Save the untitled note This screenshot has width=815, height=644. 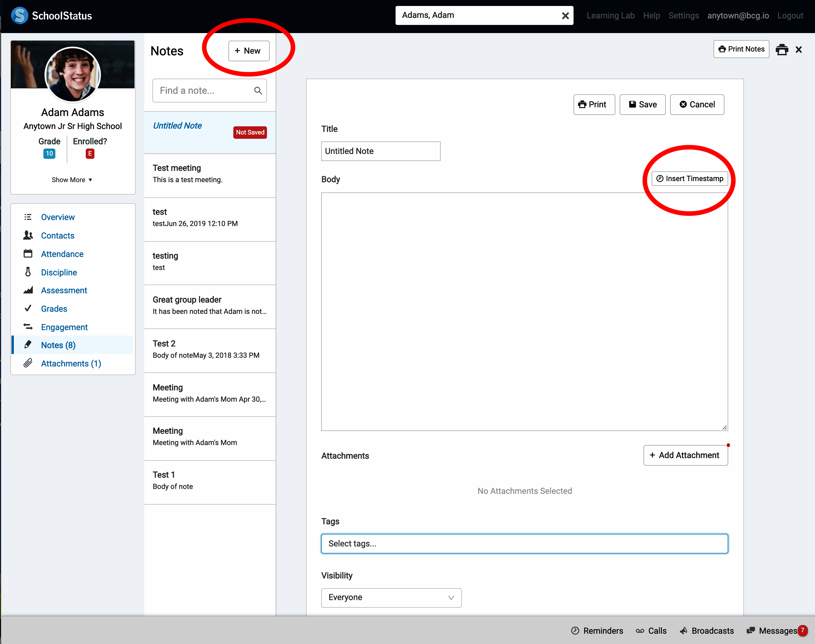(642, 104)
